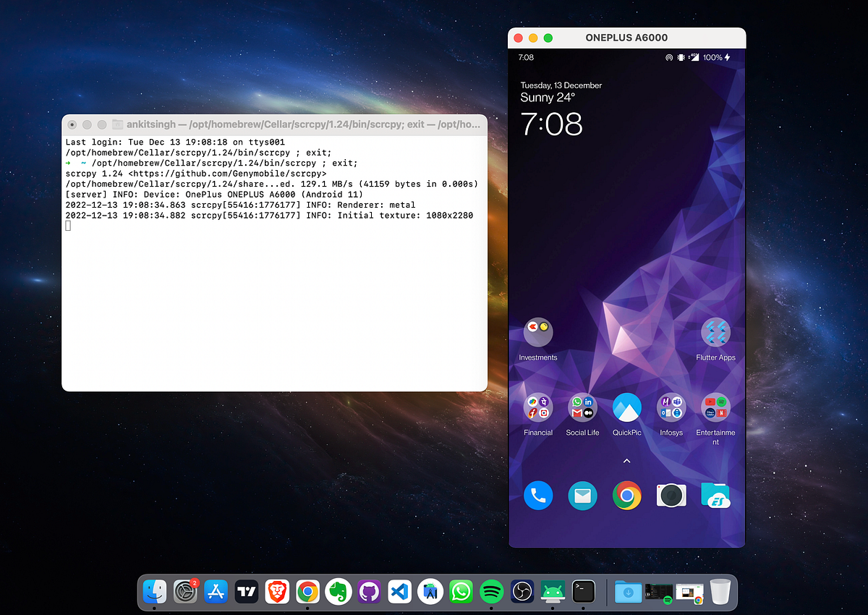Screen dimensions: 868x615
Task: Open WhatsApp from the macOS Dock
Action: pos(461,592)
